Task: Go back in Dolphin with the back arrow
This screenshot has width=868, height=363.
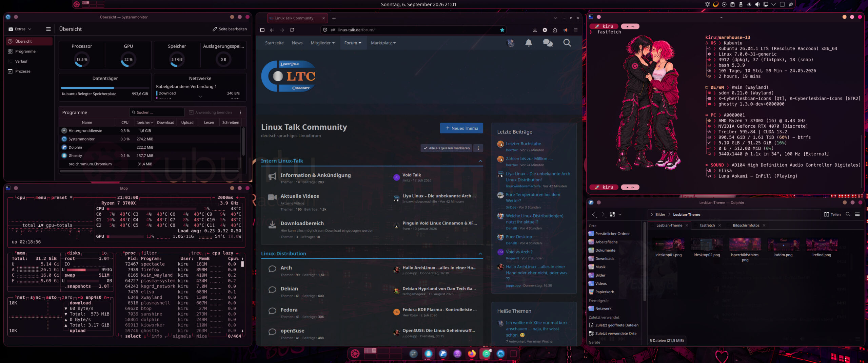Action: coord(593,214)
